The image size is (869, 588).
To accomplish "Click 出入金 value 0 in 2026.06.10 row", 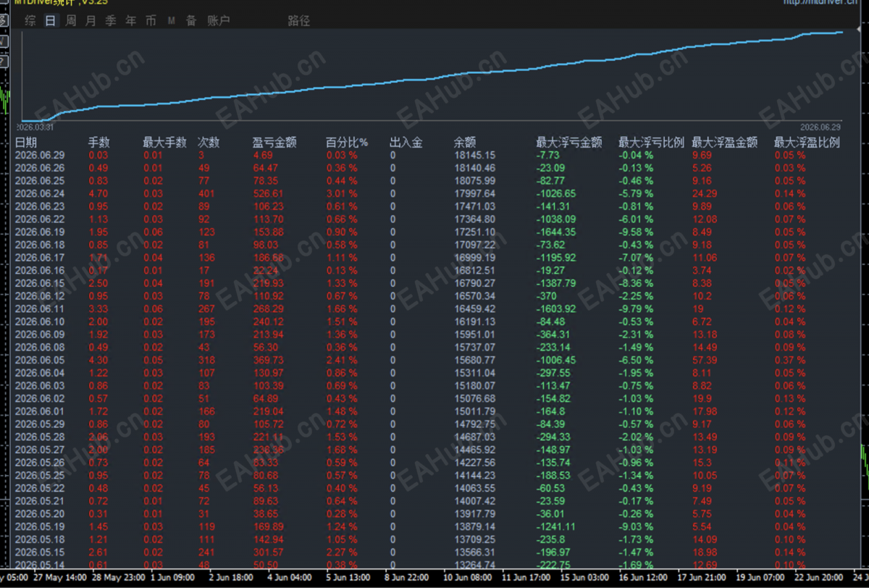I will click(x=393, y=322).
